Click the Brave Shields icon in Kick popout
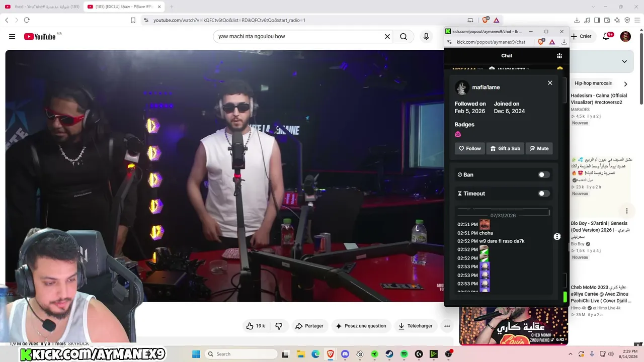The width and height of the screenshot is (644, 362). tap(541, 42)
